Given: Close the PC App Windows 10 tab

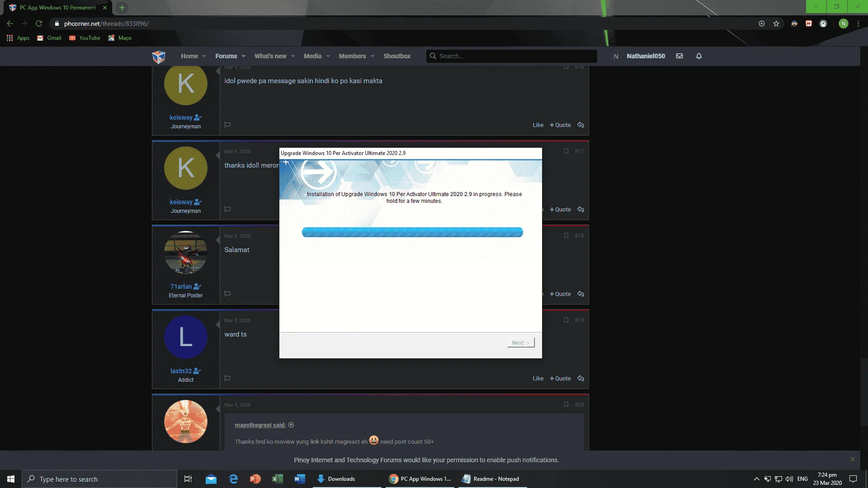Looking at the screenshot, I should pyautogui.click(x=105, y=8).
